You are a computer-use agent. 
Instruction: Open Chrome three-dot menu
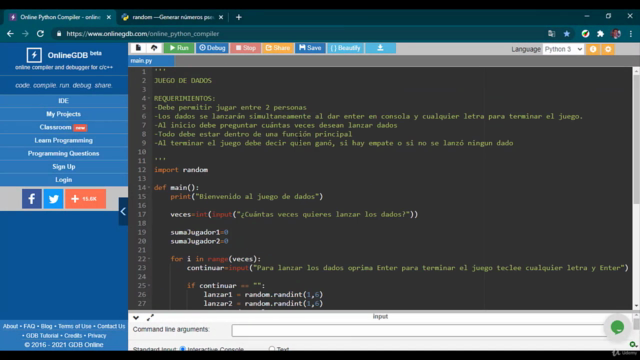(631, 34)
